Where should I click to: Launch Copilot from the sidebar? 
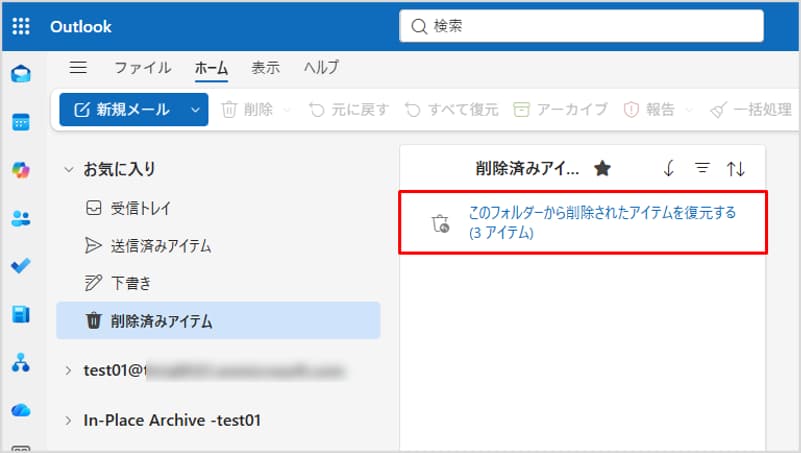21,171
